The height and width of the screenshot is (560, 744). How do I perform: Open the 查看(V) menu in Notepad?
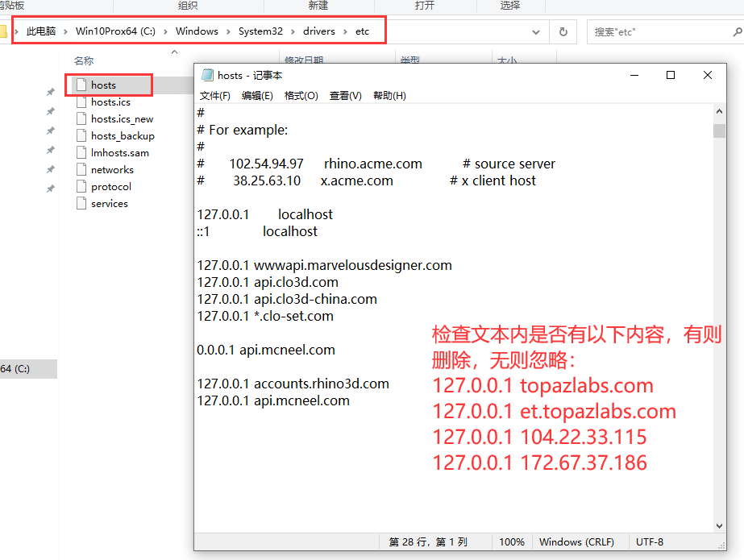(346, 96)
